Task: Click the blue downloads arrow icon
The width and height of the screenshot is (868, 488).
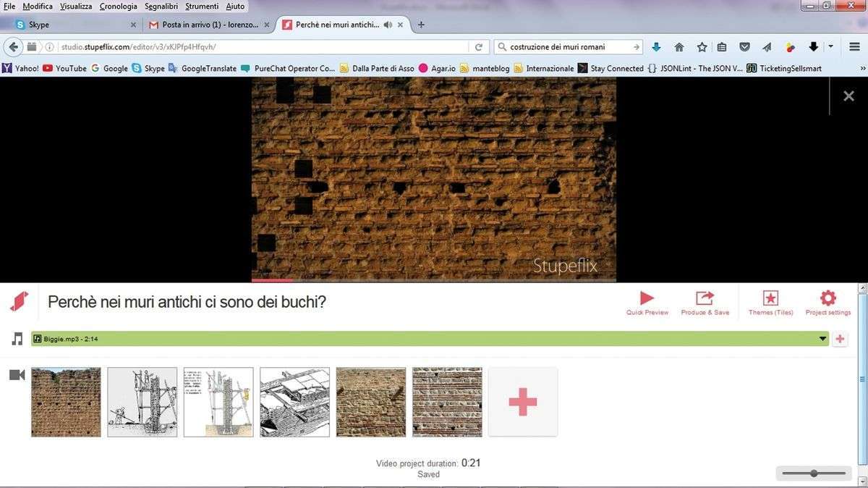Action: click(656, 47)
